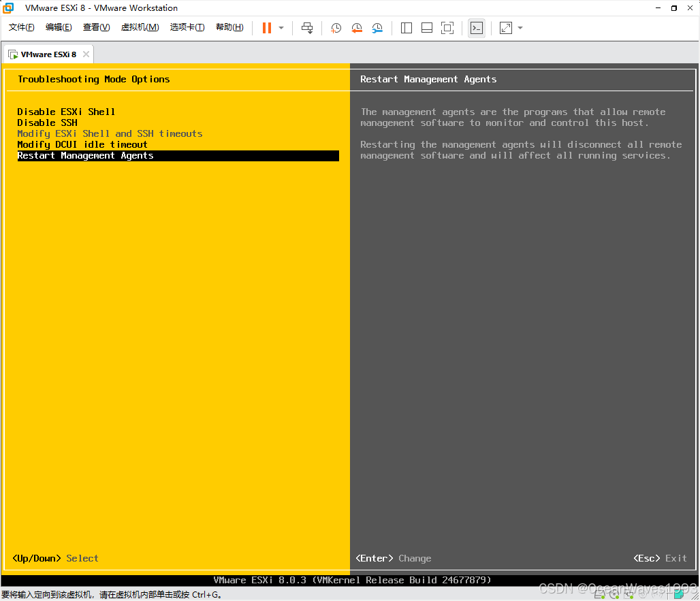Open the 虚拟机(M) menu

140,27
